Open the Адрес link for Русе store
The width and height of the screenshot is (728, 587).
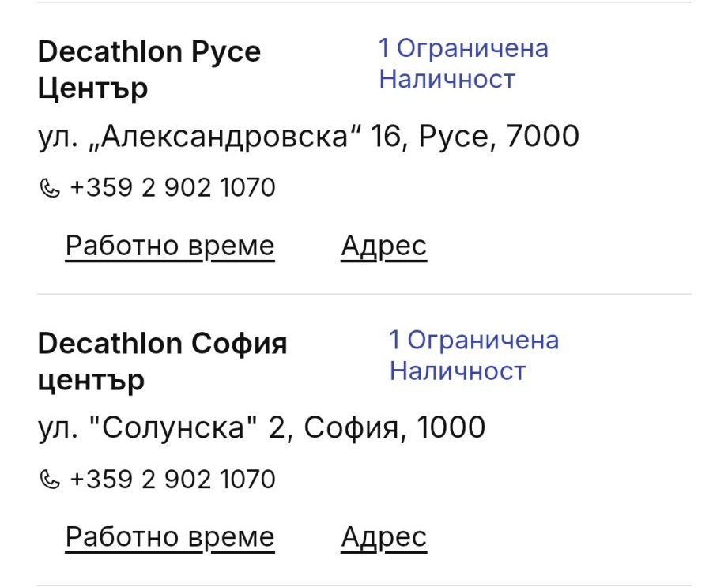tap(383, 246)
